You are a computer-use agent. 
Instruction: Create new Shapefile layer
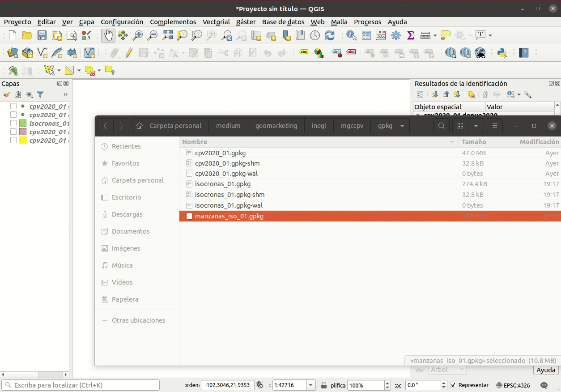point(42,53)
